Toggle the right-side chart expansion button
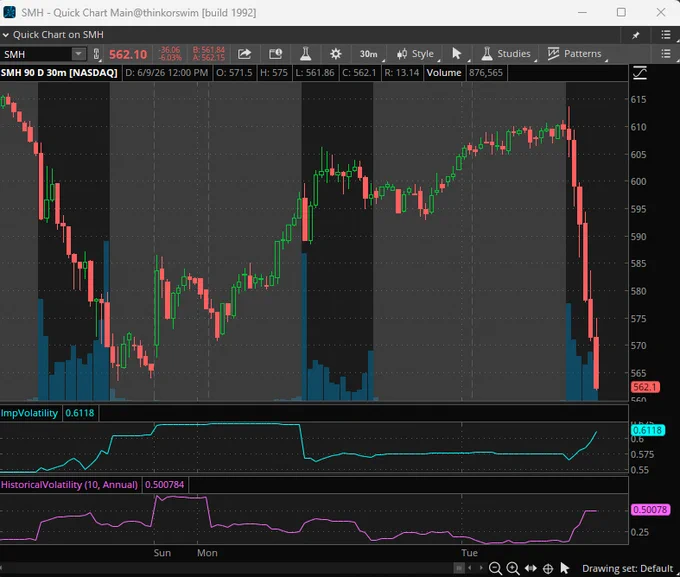 (640, 73)
